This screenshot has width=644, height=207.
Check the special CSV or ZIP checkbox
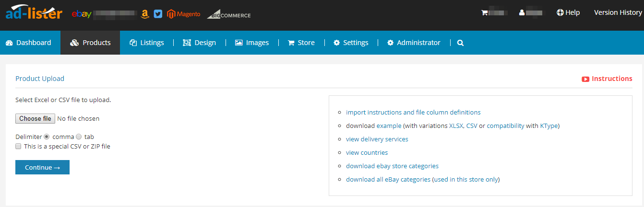18,146
